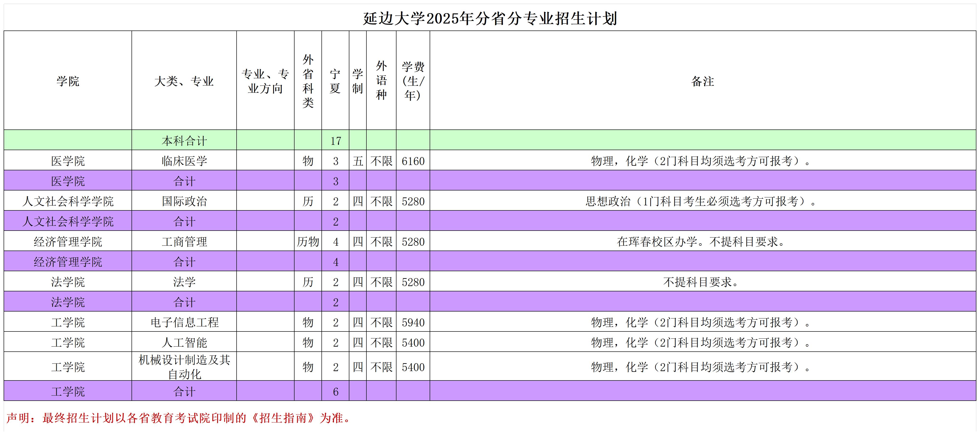Click the 思想政治 remark cell

[703, 201]
